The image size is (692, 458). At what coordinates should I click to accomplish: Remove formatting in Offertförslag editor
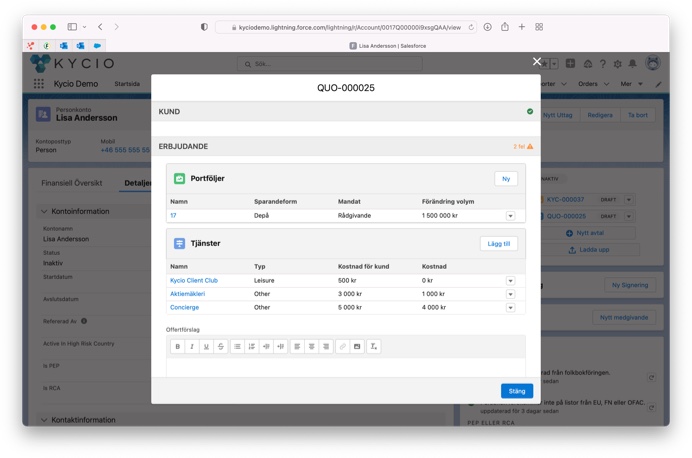click(374, 346)
